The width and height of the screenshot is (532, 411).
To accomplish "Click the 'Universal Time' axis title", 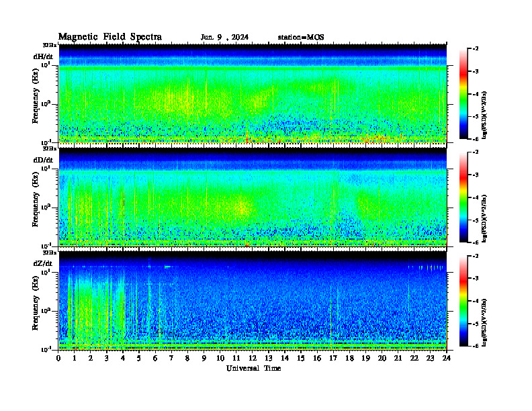I will (253, 368).
